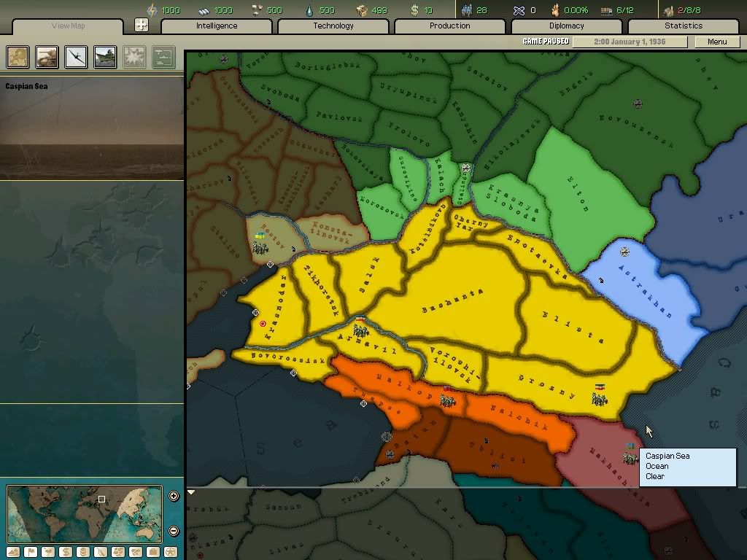This screenshot has width=747, height=560.
Task: Select the briefcase map mode icon
Action: point(153,552)
